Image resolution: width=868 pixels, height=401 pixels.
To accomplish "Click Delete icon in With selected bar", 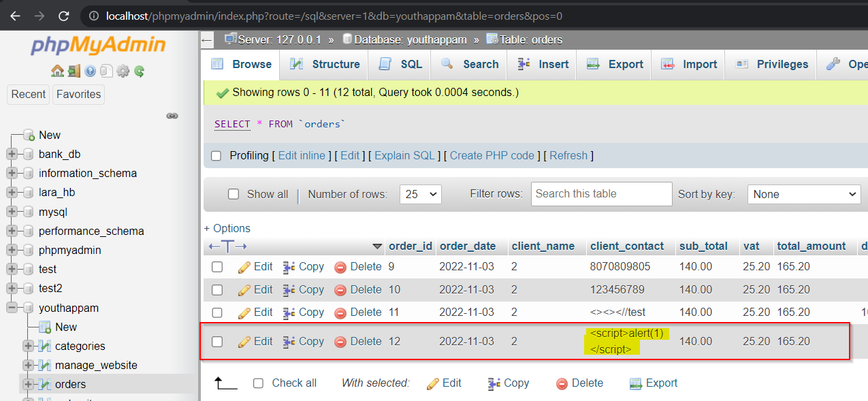I will click(x=562, y=383).
